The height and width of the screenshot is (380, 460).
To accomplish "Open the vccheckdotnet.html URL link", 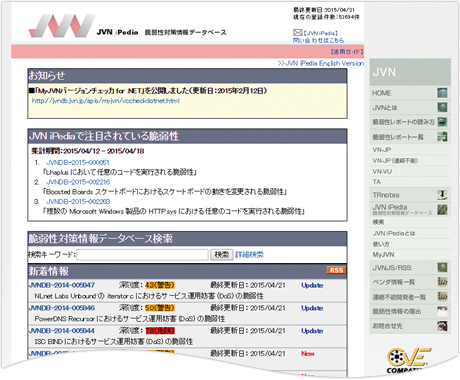I will pyautogui.click(x=106, y=101).
